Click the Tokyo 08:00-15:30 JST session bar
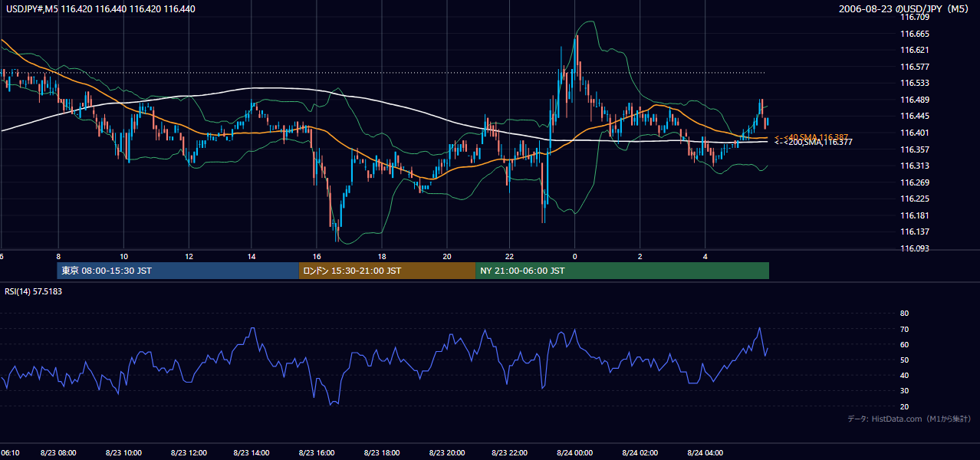 tap(178, 271)
